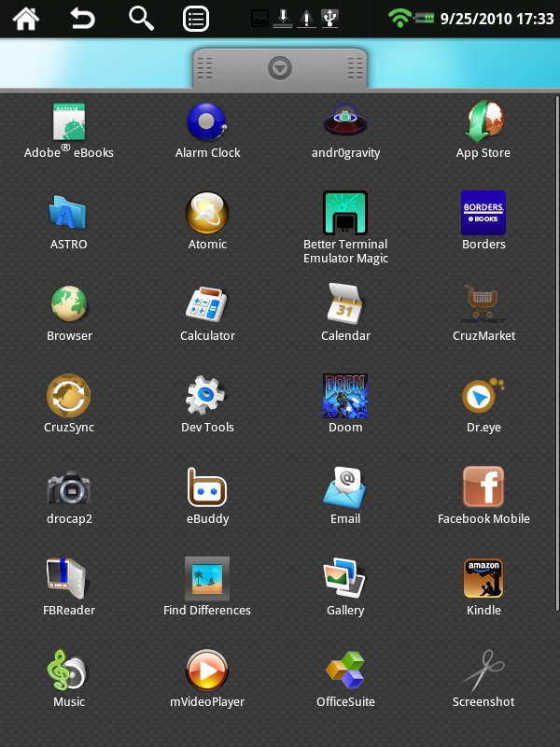Tap the Wi-Fi signal indicator
This screenshot has width=560, height=747.
point(399,19)
